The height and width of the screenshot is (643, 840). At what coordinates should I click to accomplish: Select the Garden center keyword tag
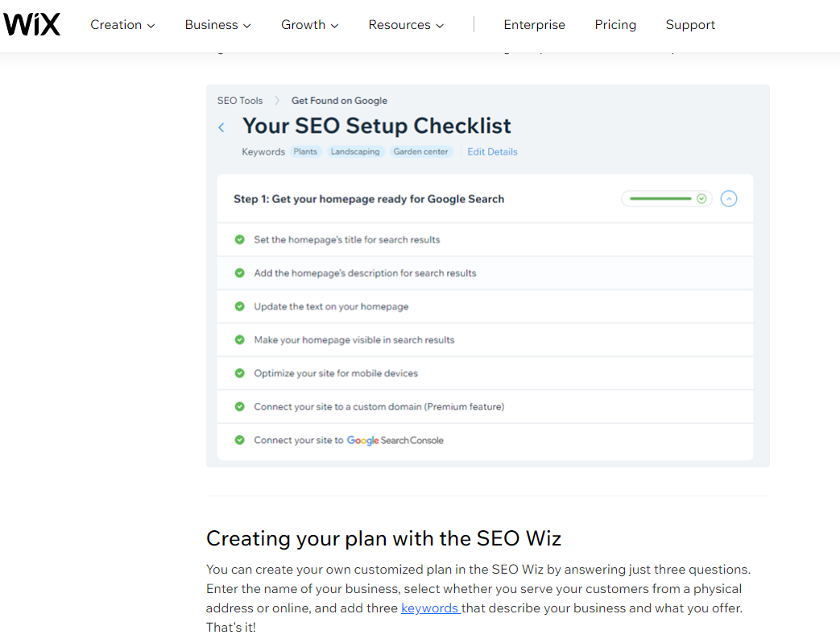[x=420, y=151]
